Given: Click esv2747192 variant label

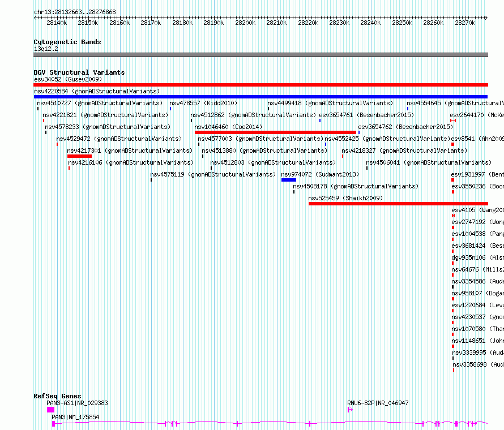Looking at the screenshot, I should click(477, 222).
